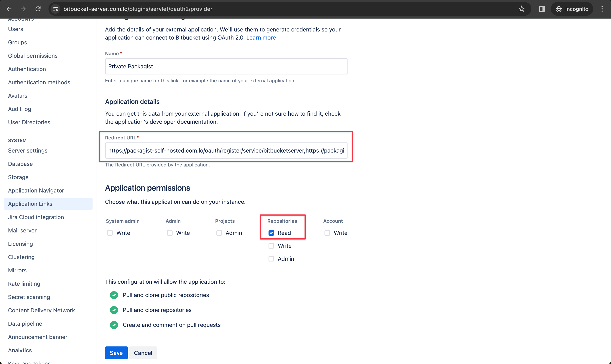Viewport: 611px width, 364px height.
Task: Click the back navigation arrow icon
Action: [x=9, y=9]
